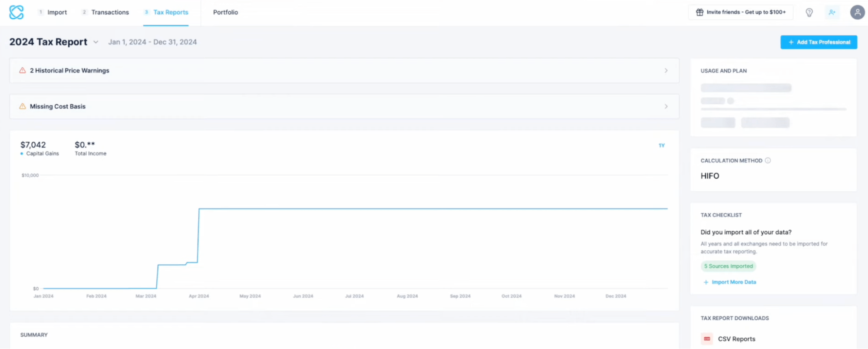Click the Import More Data link

tap(733, 282)
